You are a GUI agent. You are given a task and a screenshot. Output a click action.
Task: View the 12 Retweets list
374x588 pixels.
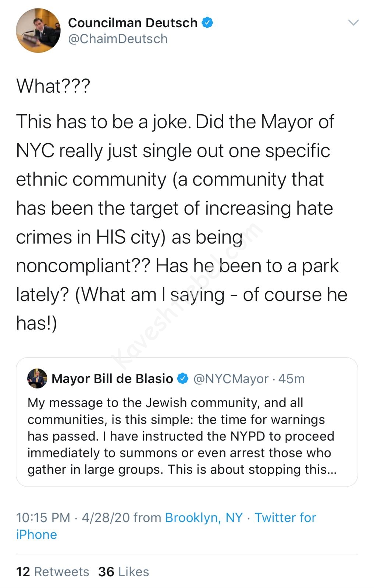53,571
